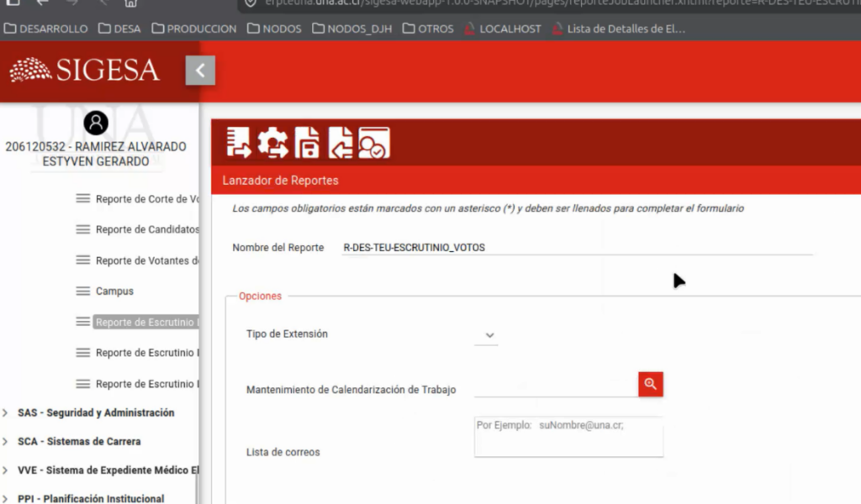Click the document return arrow toolbar icon
The image size is (861, 504).
point(341,144)
